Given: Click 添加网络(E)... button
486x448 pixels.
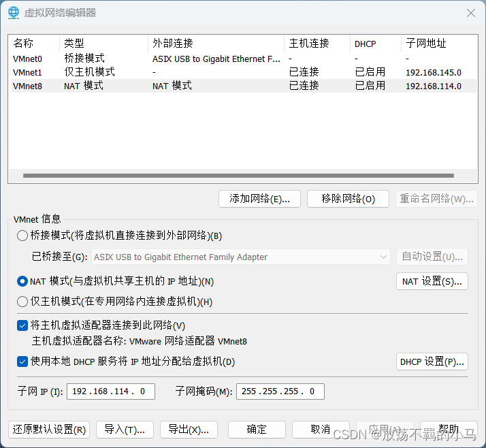Looking at the screenshot, I should tap(259, 199).
